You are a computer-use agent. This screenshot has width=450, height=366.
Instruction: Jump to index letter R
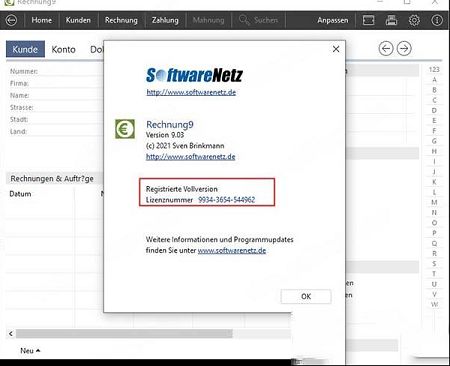click(x=434, y=254)
